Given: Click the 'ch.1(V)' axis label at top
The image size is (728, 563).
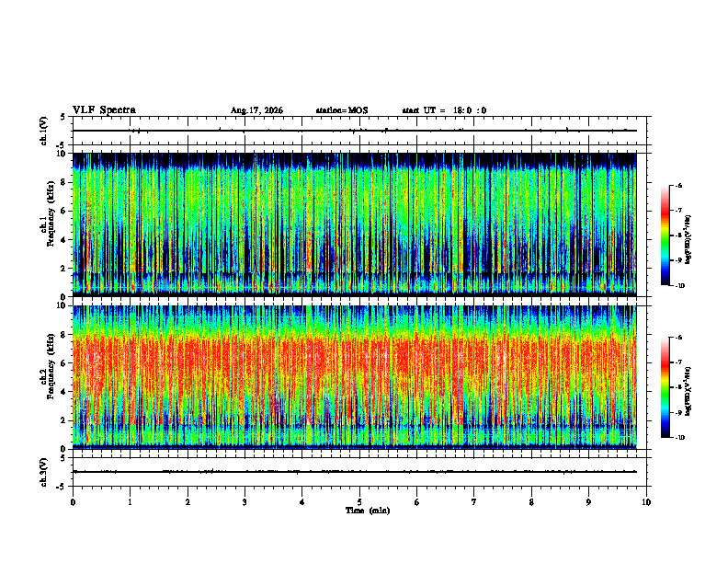Looking at the screenshot, I should click(44, 131).
